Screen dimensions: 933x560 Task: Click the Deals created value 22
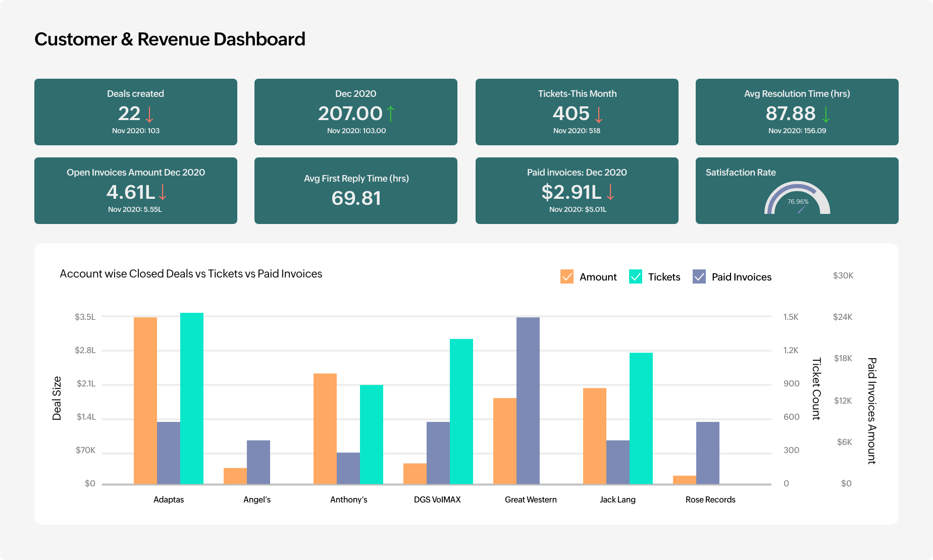tap(129, 114)
